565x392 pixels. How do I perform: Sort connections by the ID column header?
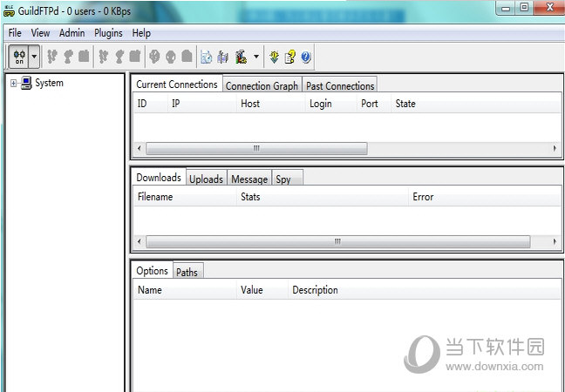tap(150, 104)
